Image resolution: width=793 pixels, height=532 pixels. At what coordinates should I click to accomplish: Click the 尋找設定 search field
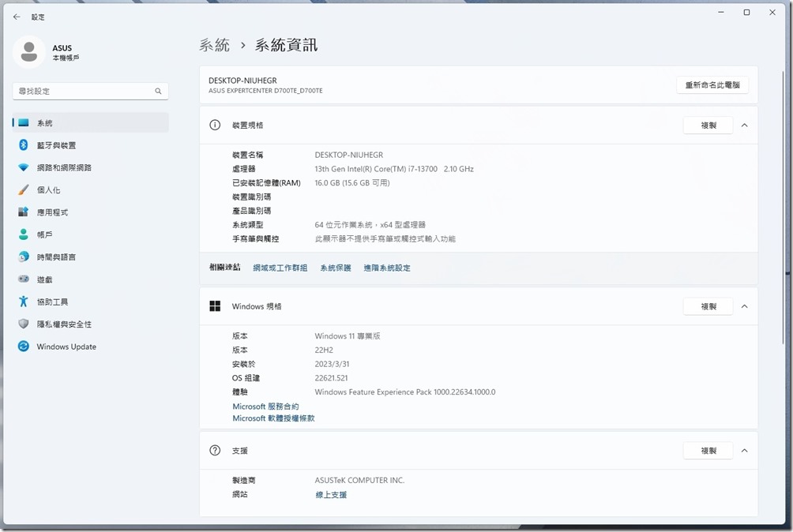(83, 92)
